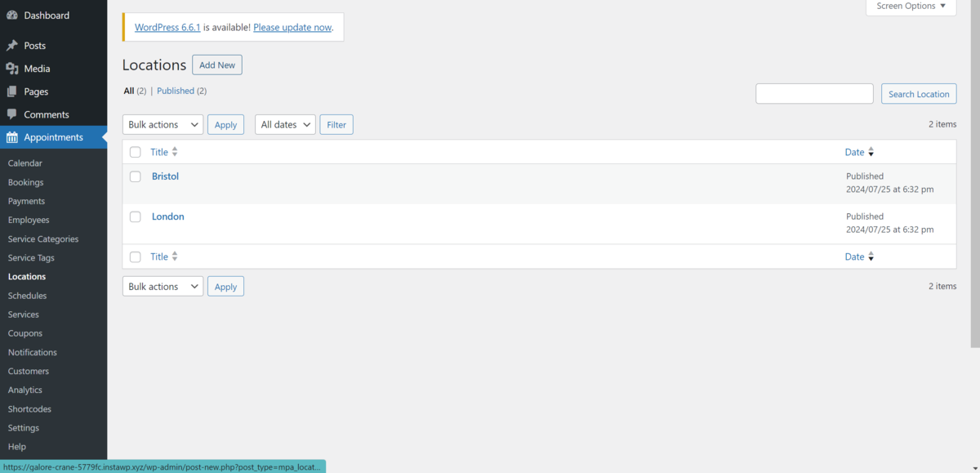Open the London location
Viewport: 980px width, 473px height.
(x=168, y=216)
